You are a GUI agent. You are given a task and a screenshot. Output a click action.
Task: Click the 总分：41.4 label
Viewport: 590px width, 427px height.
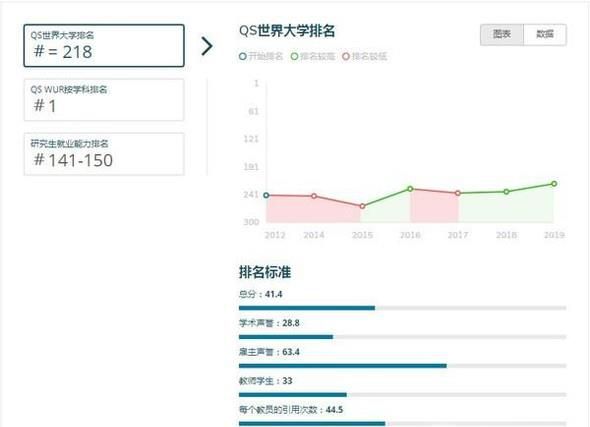point(260,294)
